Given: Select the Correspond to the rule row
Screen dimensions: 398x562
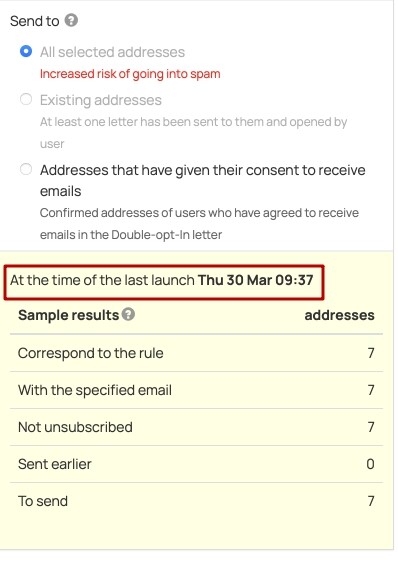Looking at the screenshot, I should pos(196,353).
